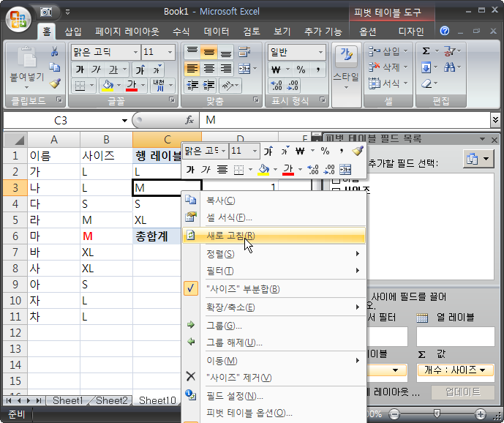
Task: Open the font name dropdown 맑은 고딕
Action: (135, 52)
